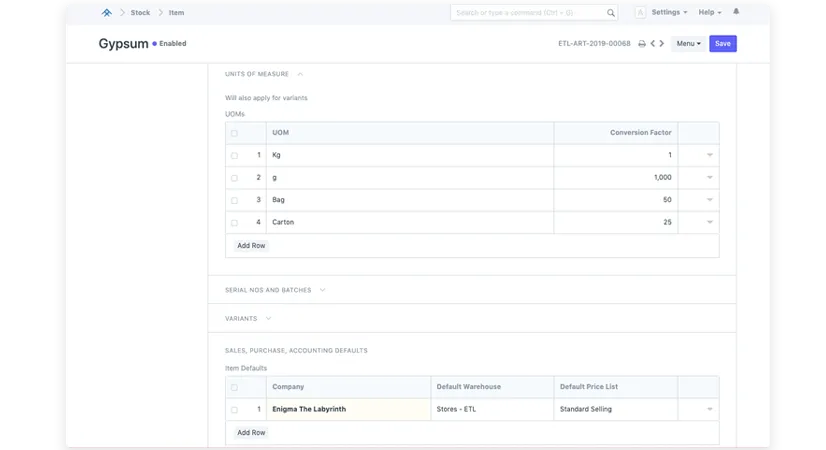Select the Carton row checkbox
This screenshot has height=450, width=826.
click(x=234, y=222)
